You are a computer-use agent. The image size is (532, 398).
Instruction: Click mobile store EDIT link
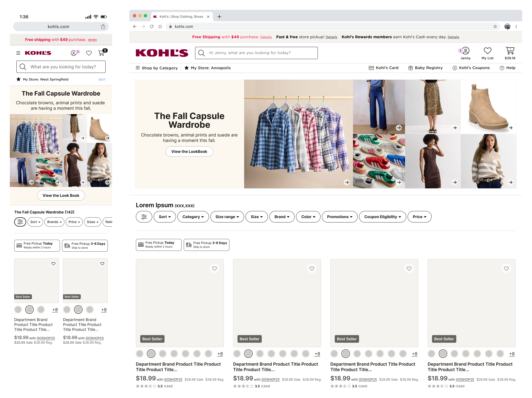[x=102, y=79]
